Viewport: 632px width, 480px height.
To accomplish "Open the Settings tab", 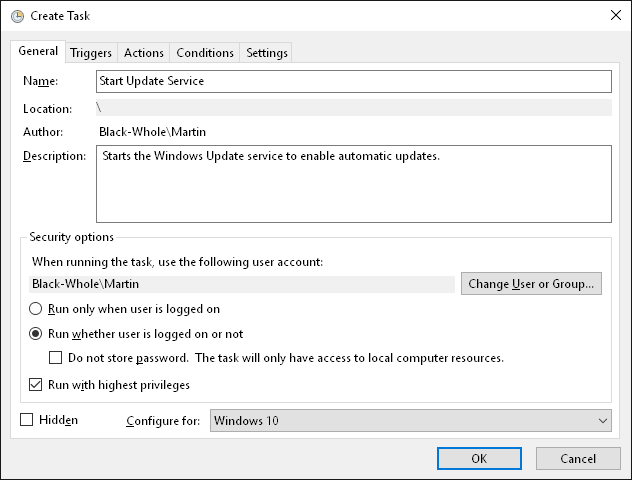I will 266,53.
